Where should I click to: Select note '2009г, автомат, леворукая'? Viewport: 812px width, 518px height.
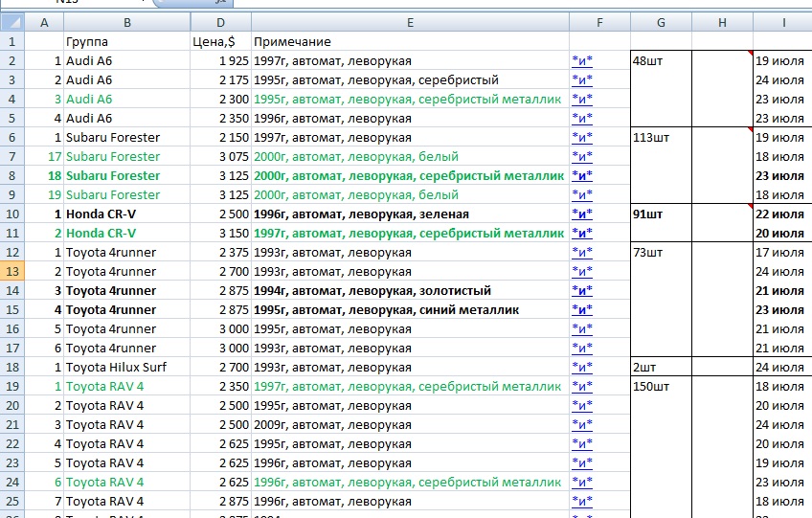click(x=410, y=425)
